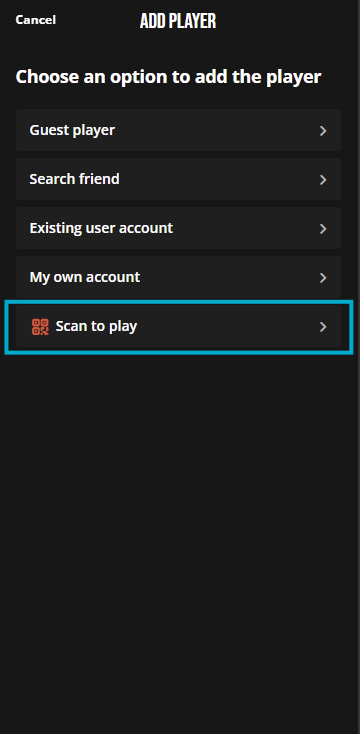Click the 'Scan to play' label text

[x=96, y=326]
